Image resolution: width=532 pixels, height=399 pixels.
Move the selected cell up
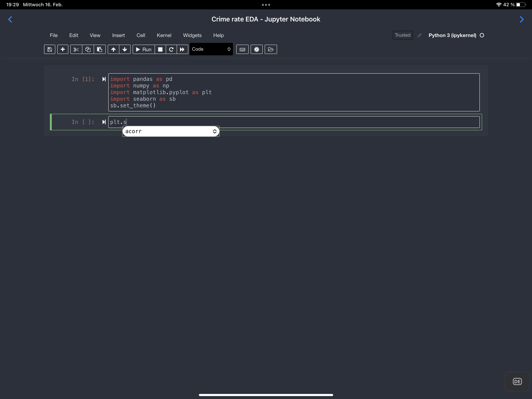[113, 49]
